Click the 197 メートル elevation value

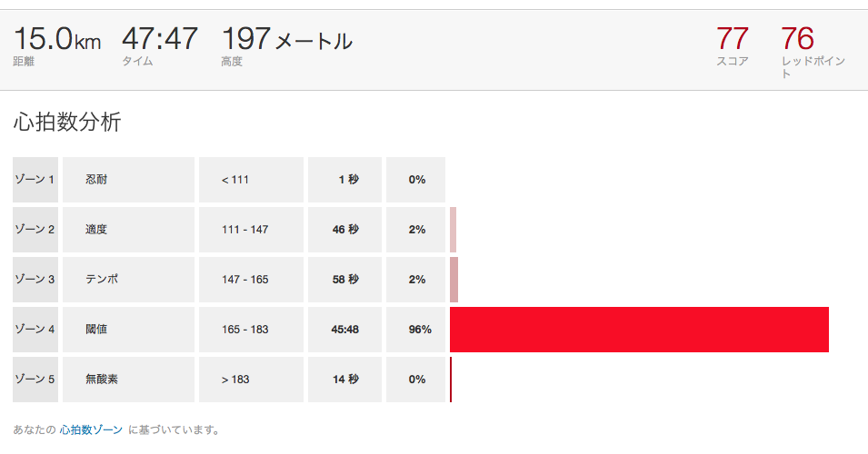[286, 39]
